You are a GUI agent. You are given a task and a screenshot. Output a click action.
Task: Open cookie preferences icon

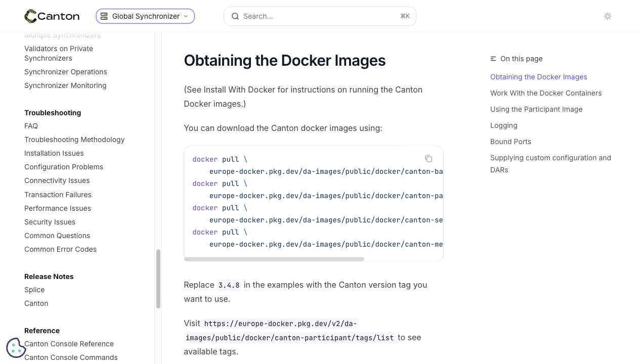click(x=16, y=348)
